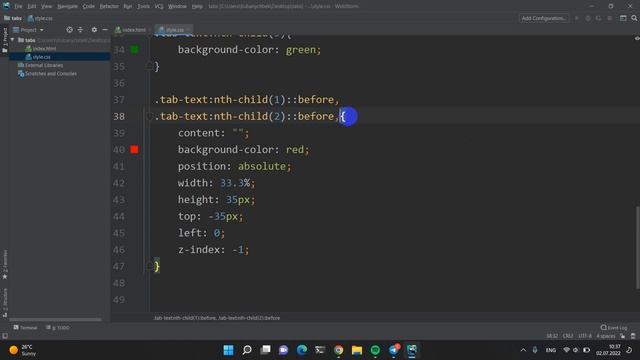Collapse the tabs project folder arrow
Viewport: 640px width, 360px height.
point(13,40)
